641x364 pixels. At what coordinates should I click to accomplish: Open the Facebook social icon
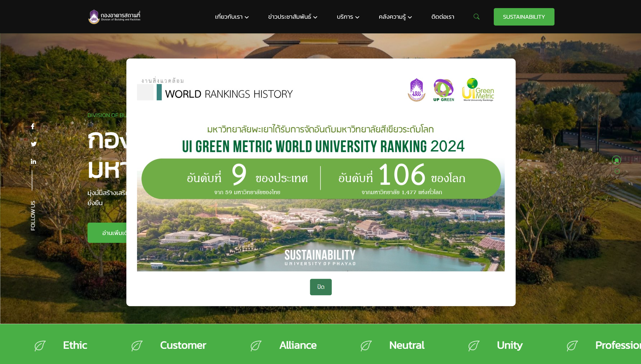pyautogui.click(x=33, y=126)
